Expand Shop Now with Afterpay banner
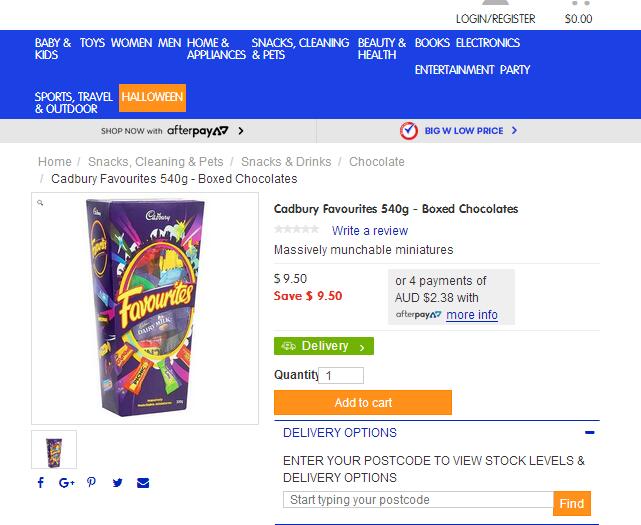 click(x=172, y=131)
